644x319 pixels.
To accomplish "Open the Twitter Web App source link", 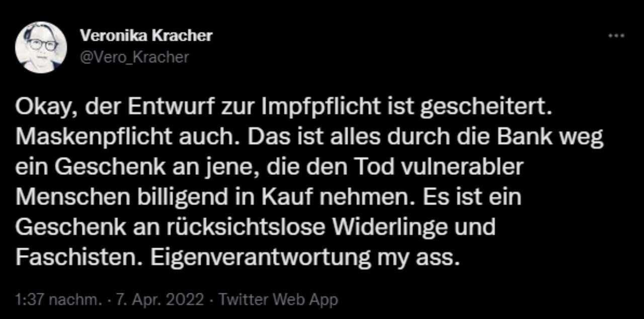I will (x=279, y=300).
